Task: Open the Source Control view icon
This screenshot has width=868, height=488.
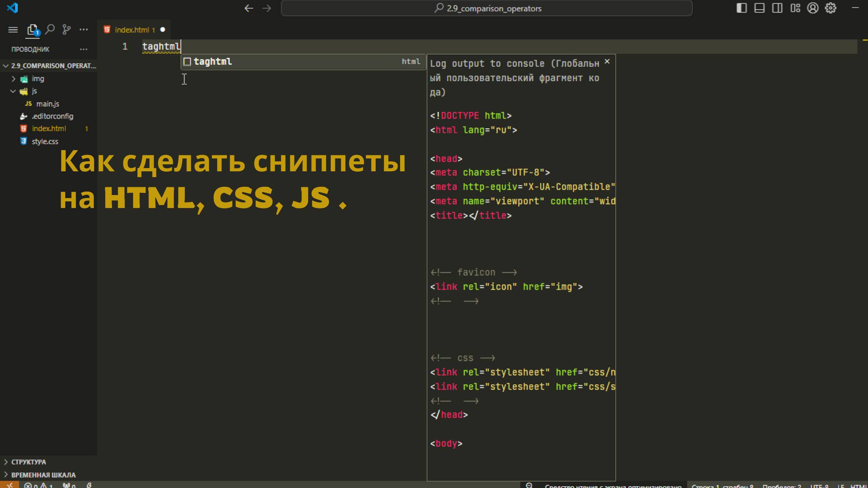Action: pos(67,29)
